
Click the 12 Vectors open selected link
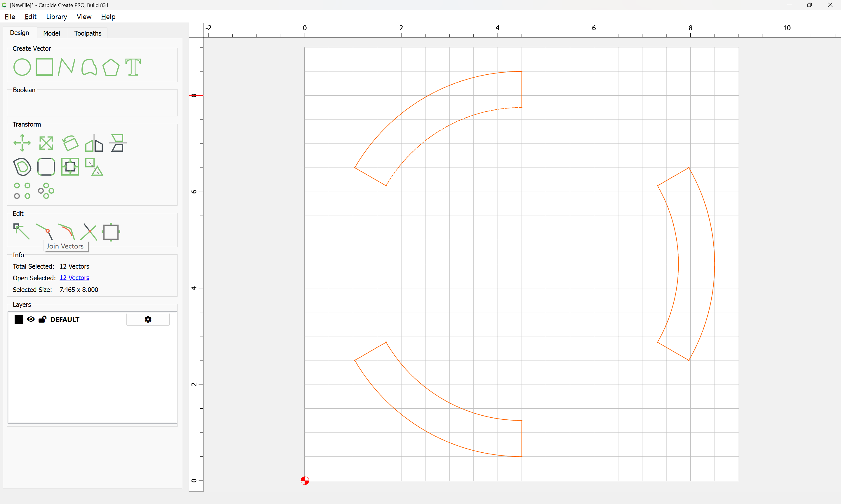[74, 278]
